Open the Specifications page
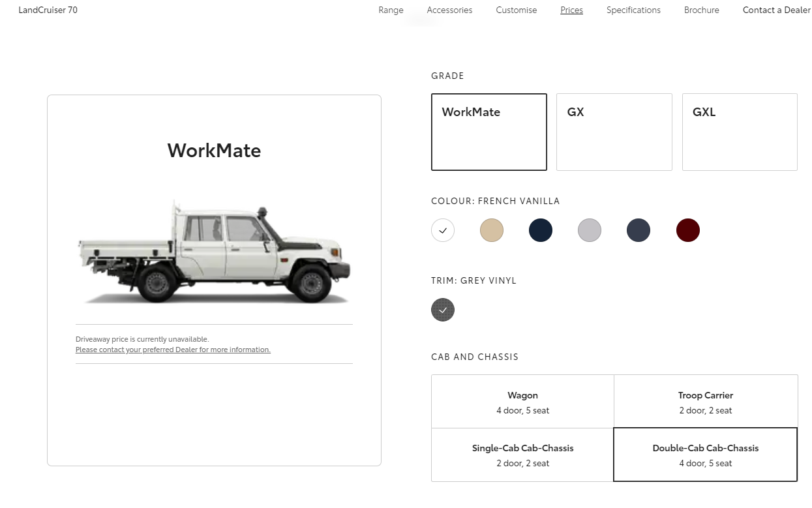Screen dimensions: 812x508 (633, 10)
